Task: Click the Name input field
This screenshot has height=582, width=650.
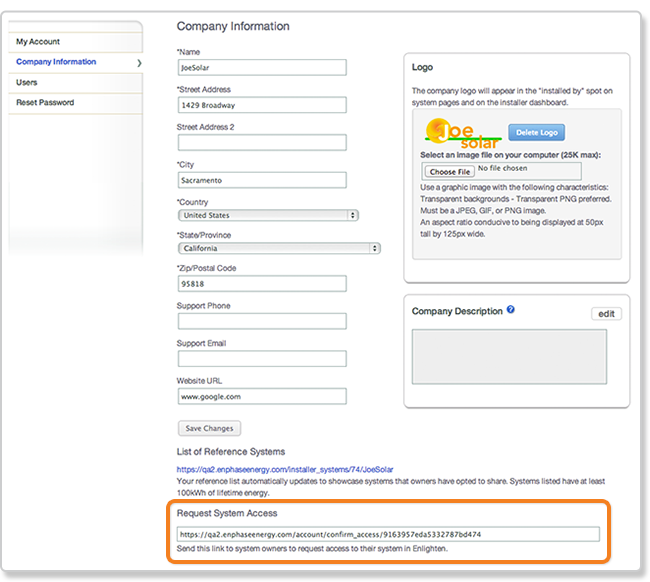Action: point(262,68)
